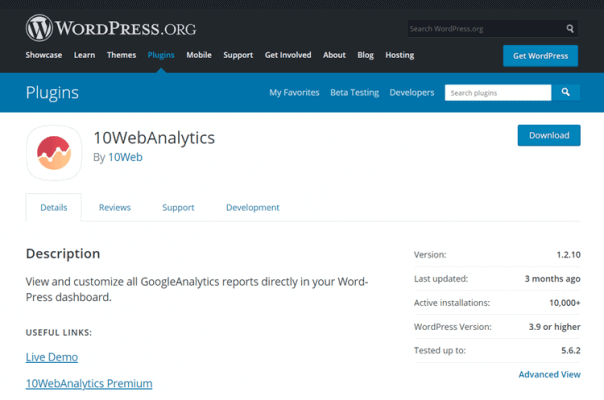Click the WordPress.org logo

coord(111,26)
